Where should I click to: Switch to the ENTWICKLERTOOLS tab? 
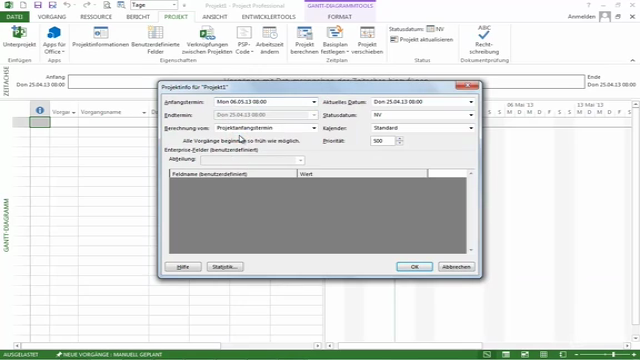pos(269,17)
